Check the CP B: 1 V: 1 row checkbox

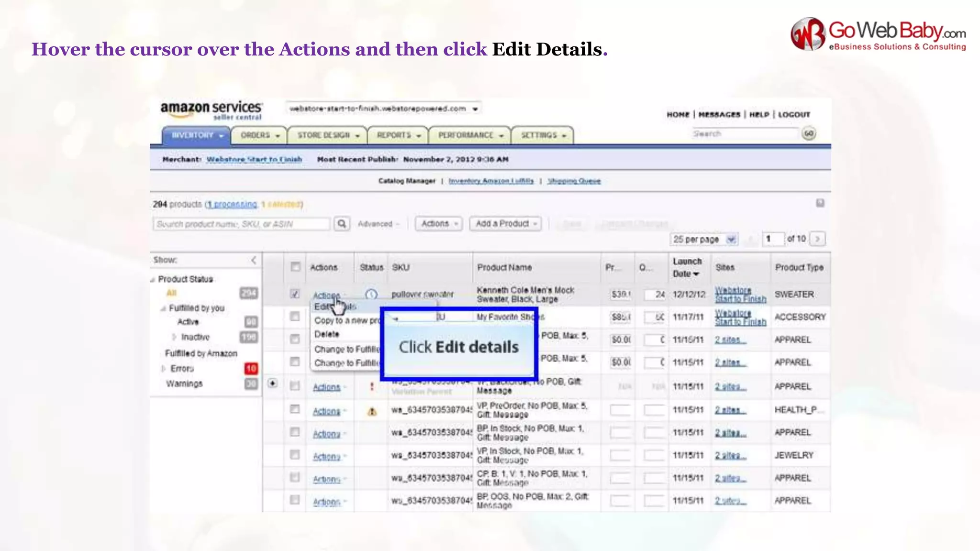295,477
